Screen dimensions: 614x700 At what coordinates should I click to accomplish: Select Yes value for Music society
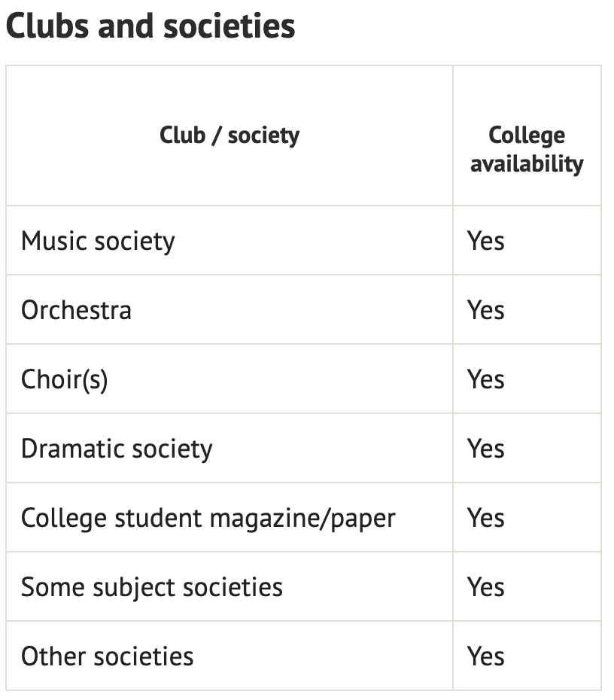point(485,241)
